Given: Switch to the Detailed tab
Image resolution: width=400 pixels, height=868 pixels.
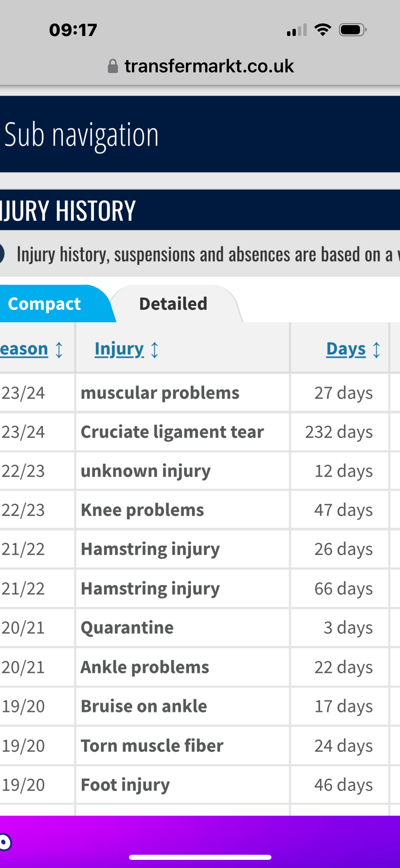Looking at the screenshot, I should pos(173,304).
